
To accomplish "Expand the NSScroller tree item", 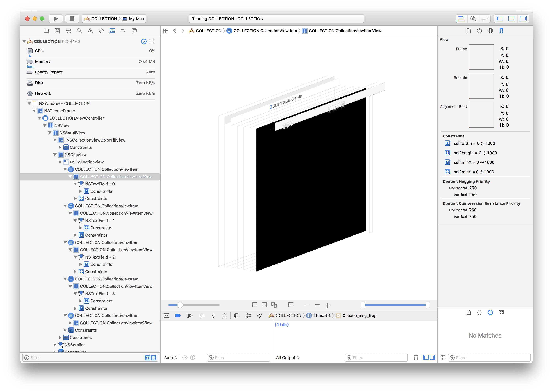I will 55,345.
